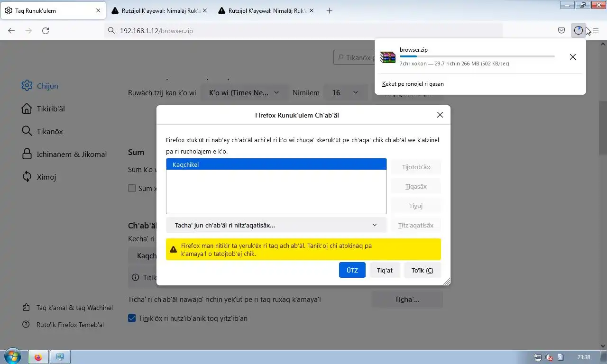The image size is (607, 364).
Task: Click the Windows Start orb
Action: click(12, 356)
